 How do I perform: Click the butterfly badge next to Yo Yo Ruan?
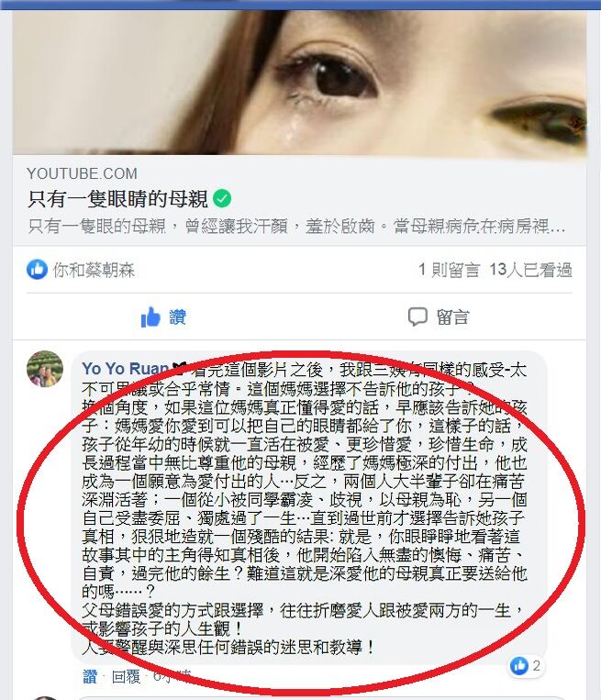click(x=179, y=369)
